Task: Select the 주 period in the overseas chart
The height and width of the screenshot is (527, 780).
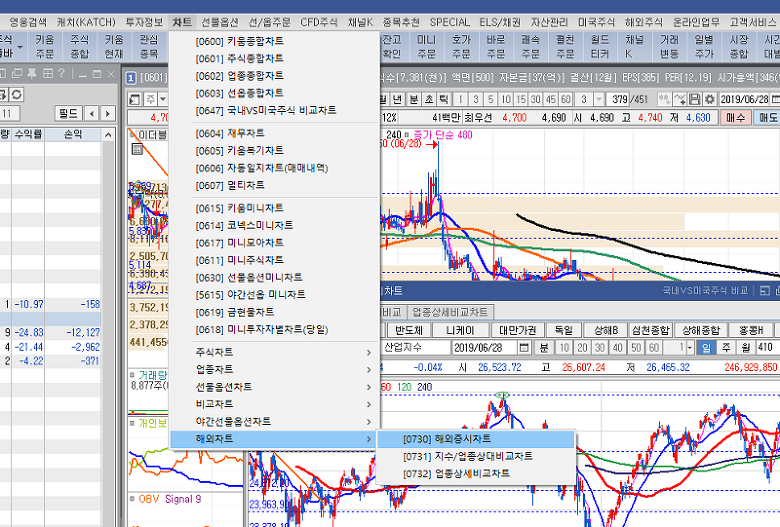Action: [x=726, y=347]
